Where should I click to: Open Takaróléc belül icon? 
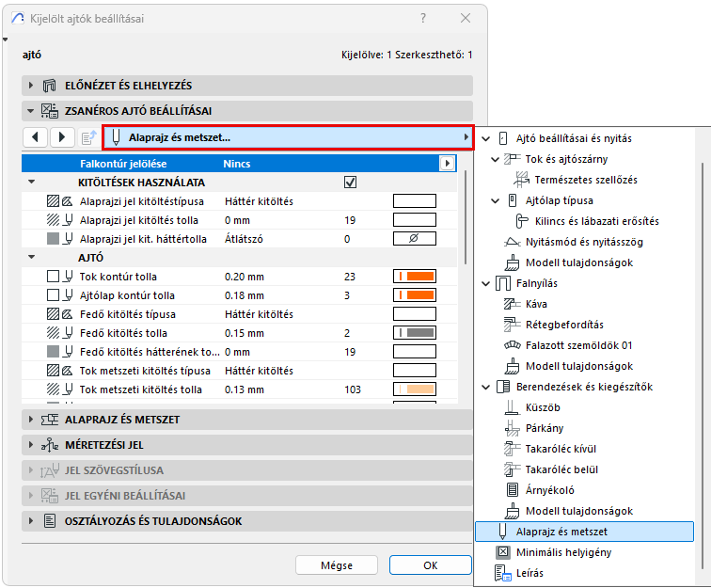pyautogui.click(x=512, y=469)
